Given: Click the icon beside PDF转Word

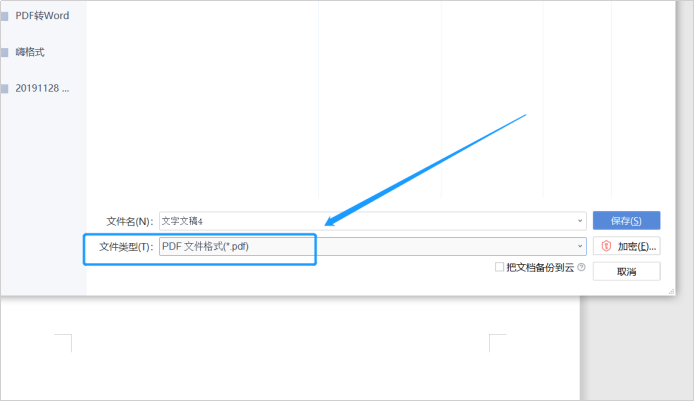Looking at the screenshot, I should point(5,16).
